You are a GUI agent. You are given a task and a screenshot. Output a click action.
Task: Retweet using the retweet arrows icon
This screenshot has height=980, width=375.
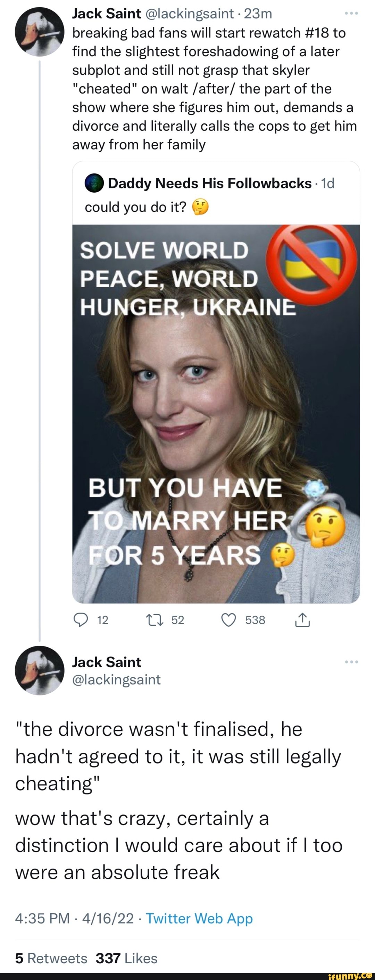pyautogui.click(x=155, y=620)
